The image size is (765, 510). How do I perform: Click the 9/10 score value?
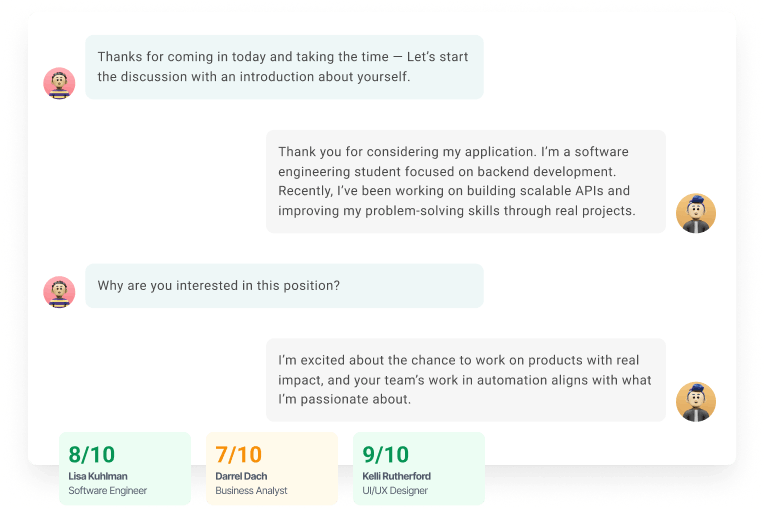coord(386,455)
